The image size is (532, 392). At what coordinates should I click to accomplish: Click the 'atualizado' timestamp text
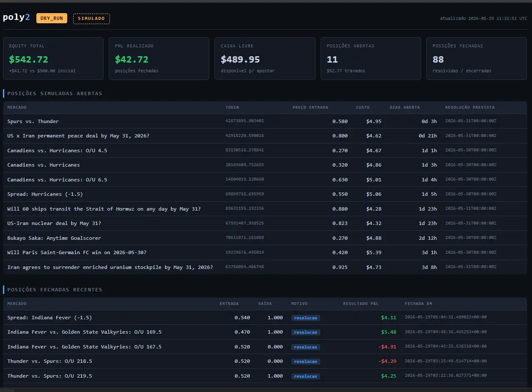483,19
